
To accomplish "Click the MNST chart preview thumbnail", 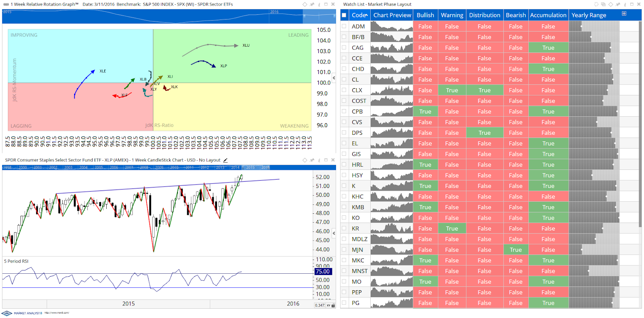I will [x=392, y=271].
